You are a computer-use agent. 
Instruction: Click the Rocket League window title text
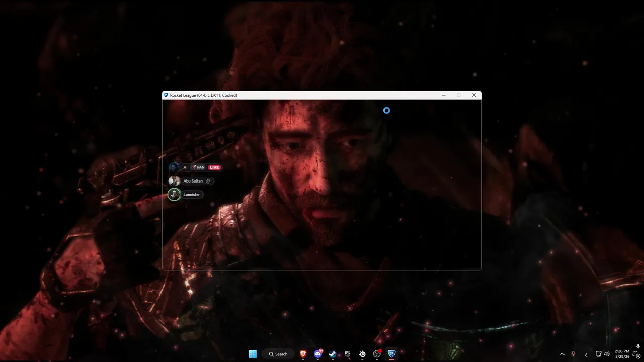point(203,95)
